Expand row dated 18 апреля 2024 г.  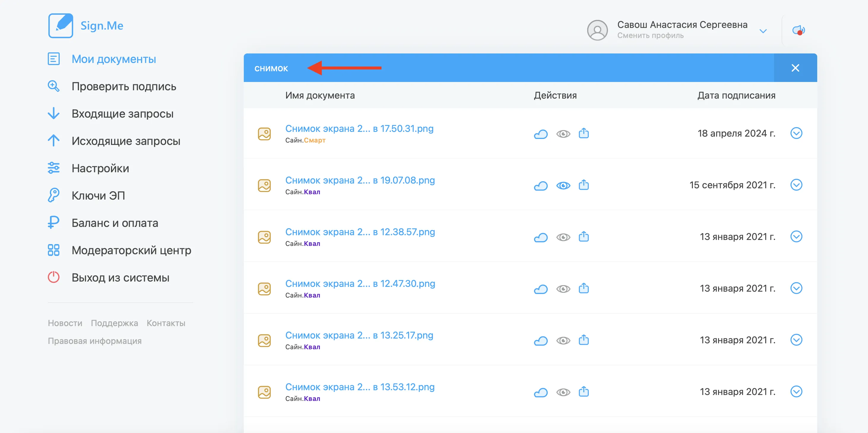[796, 133]
